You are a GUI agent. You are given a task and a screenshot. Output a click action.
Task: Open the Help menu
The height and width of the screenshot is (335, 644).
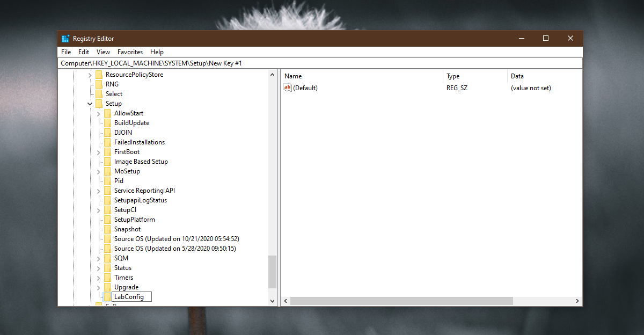click(157, 52)
